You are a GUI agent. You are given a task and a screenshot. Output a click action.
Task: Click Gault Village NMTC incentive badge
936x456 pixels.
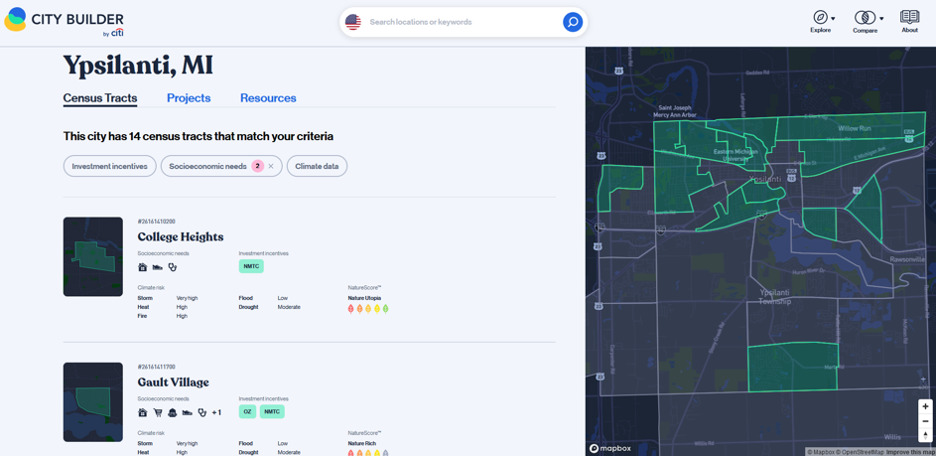[272, 411]
